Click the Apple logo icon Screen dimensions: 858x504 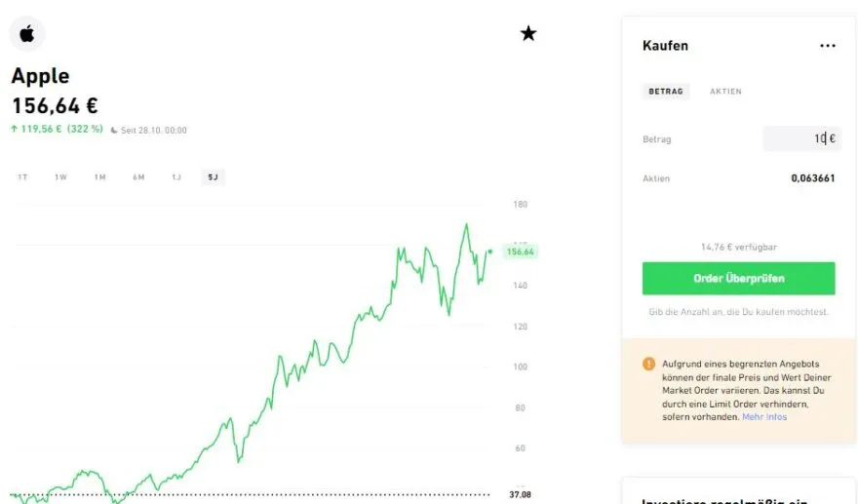[27, 34]
